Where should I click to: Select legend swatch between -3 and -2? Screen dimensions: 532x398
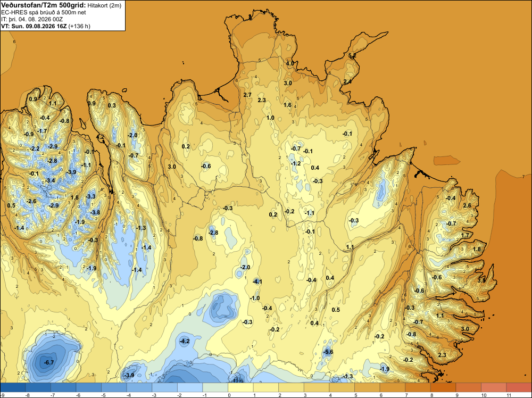tap(164, 387)
